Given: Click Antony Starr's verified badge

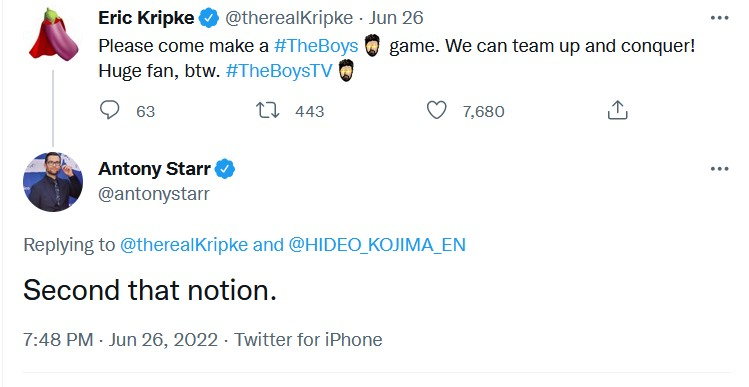Looking at the screenshot, I should click(225, 169).
